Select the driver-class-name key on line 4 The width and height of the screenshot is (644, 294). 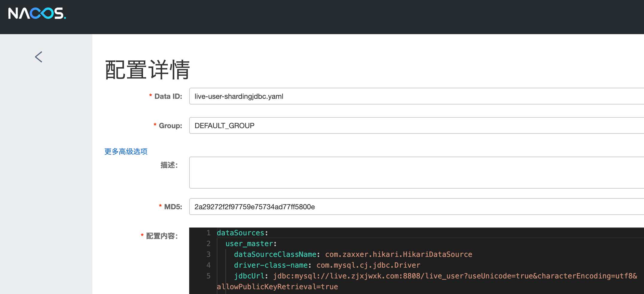coord(271,265)
